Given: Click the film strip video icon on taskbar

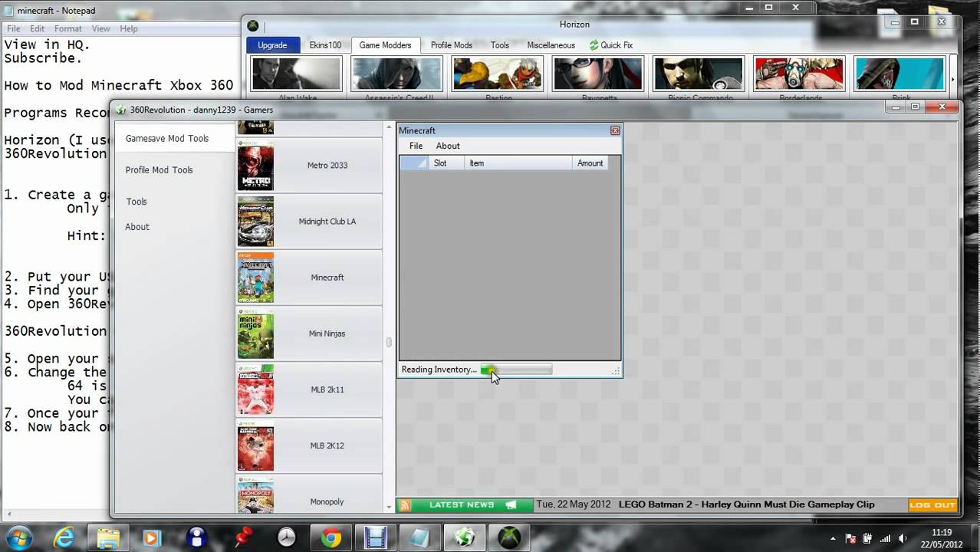Looking at the screenshot, I should (376, 537).
